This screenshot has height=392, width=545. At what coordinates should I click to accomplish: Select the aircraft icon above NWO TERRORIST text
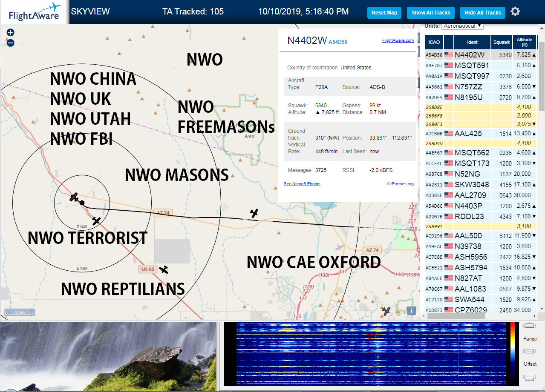96,221
